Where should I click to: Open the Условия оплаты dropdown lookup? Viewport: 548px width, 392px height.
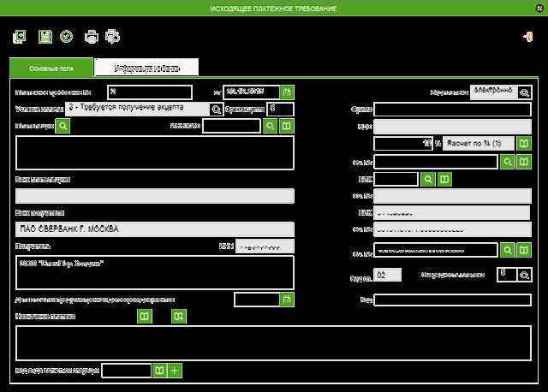coord(216,109)
